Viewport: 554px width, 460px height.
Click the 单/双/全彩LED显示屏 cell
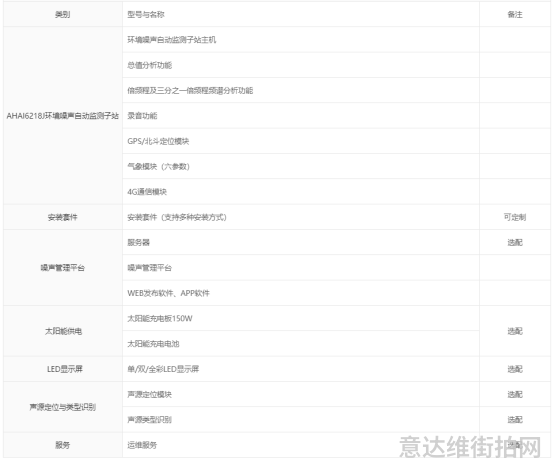pyautogui.click(x=301, y=369)
